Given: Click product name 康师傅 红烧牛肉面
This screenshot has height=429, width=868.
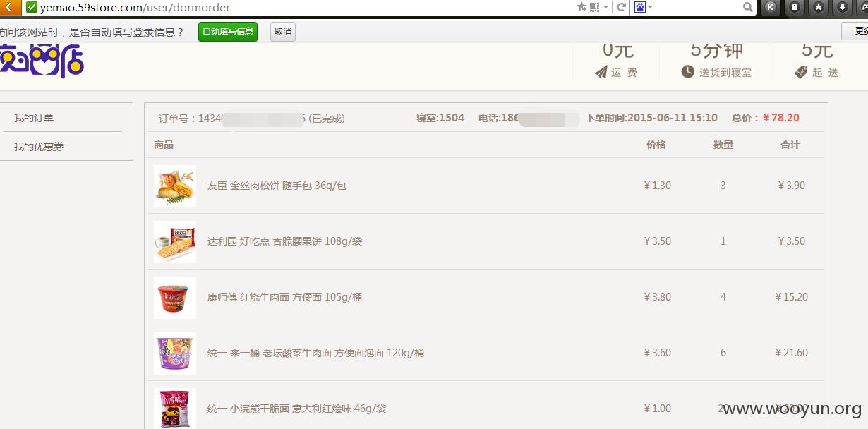Looking at the screenshot, I should tap(284, 297).
